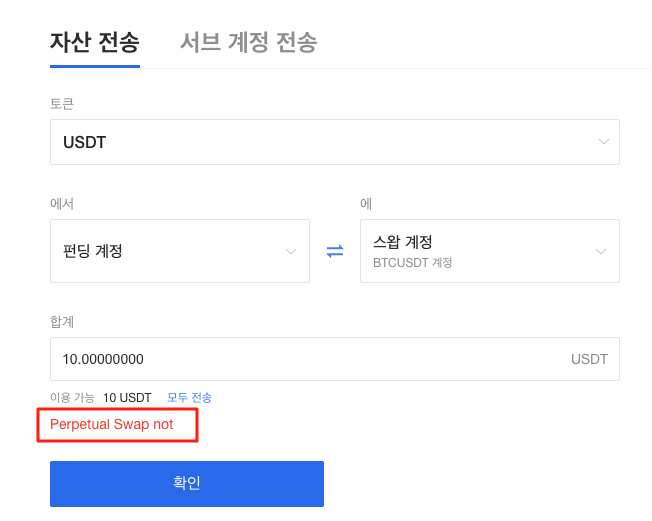Image resolution: width=652 pixels, height=521 pixels.
Task: Open the 스왑 계정 destination dropdown
Action: pos(490,251)
